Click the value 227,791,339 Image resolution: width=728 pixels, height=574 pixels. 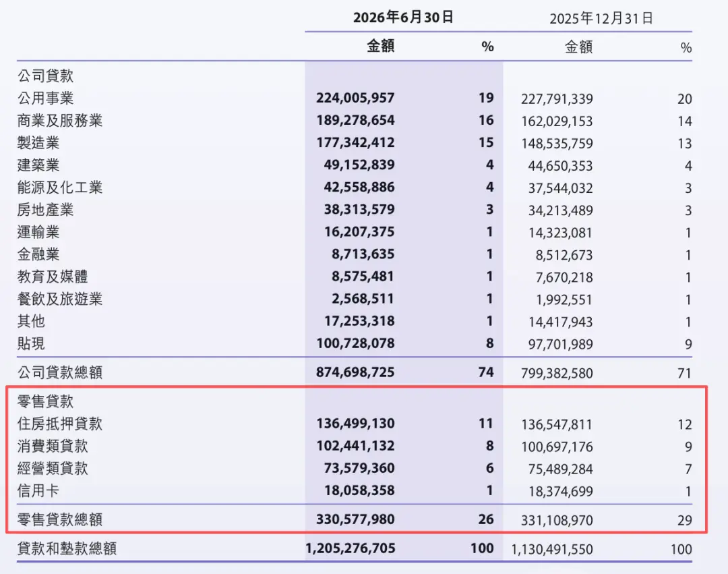point(557,99)
